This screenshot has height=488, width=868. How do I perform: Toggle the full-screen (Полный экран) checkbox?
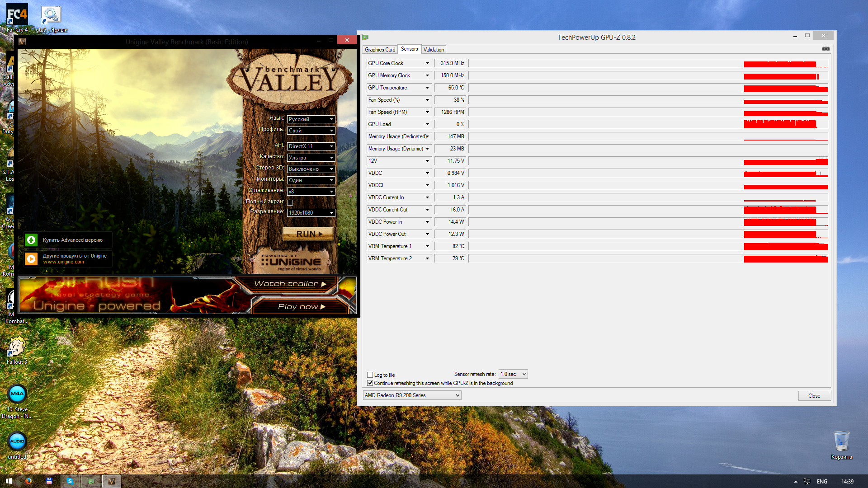point(290,202)
